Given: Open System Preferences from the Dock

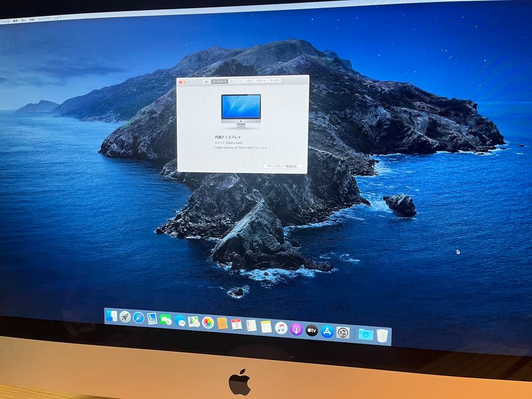Looking at the screenshot, I should tap(342, 332).
